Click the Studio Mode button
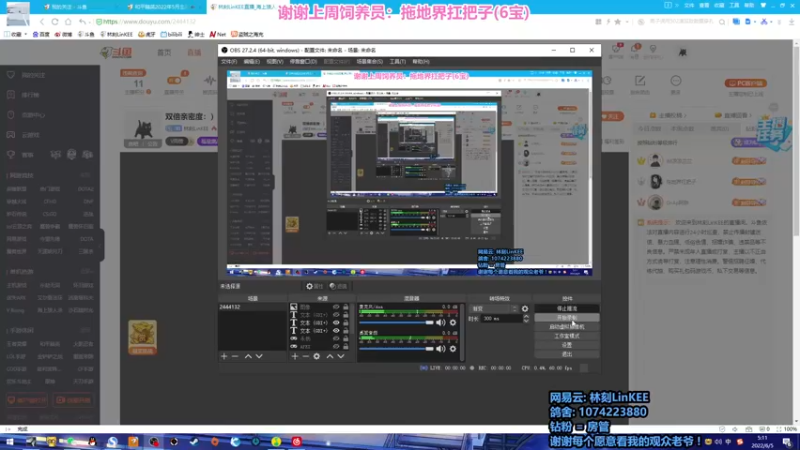Viewport: 800px width, 450px height. (x=567, y=336)
